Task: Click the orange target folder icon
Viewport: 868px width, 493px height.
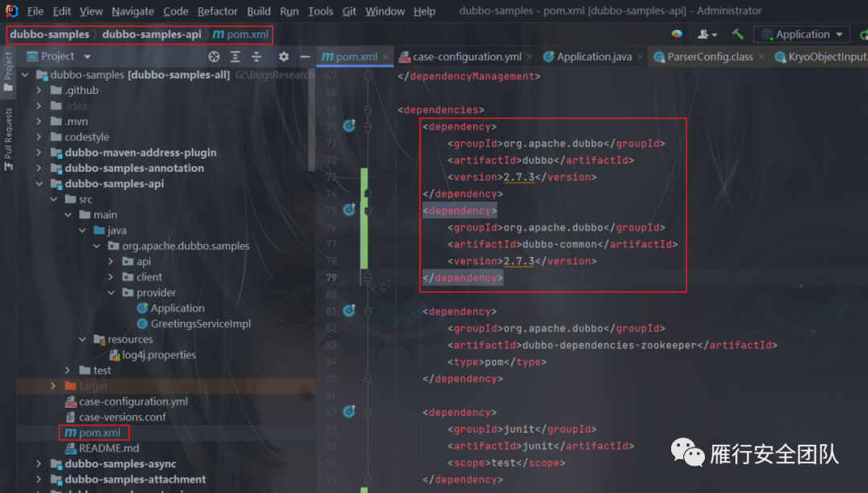Action: tap(70, 385)
